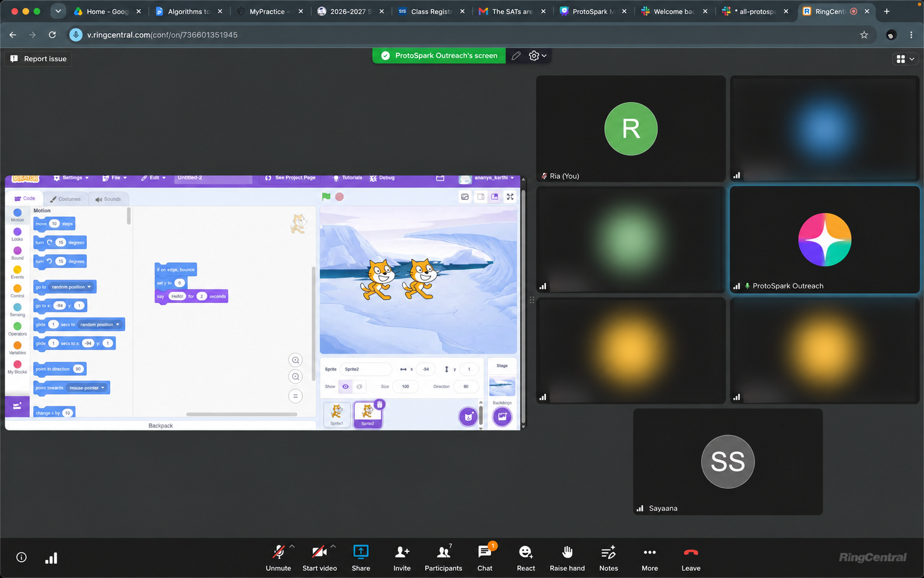Open the Scratch File menu
Image resolution: width=924 pixels, height=578 pixels.
pos(115,178)
